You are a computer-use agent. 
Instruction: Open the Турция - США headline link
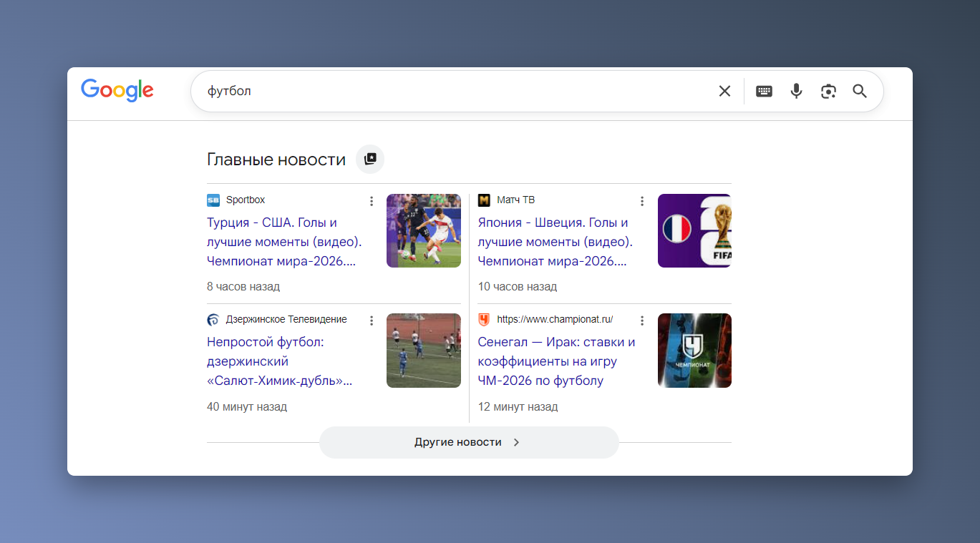coord(284,242)
